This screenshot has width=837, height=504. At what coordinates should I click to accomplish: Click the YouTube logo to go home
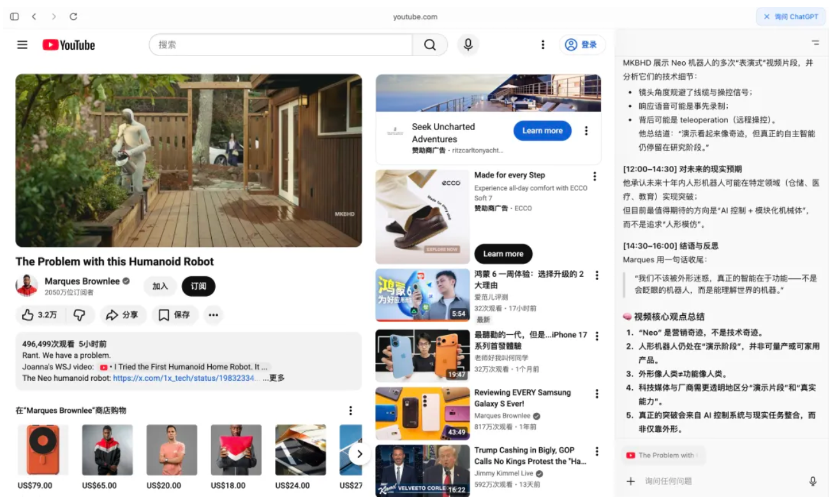pyautogui.click(x=68, y=45)
